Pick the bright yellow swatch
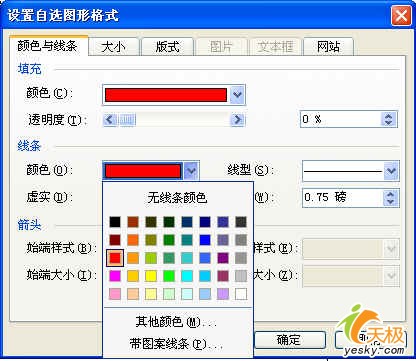 (151, 276)
